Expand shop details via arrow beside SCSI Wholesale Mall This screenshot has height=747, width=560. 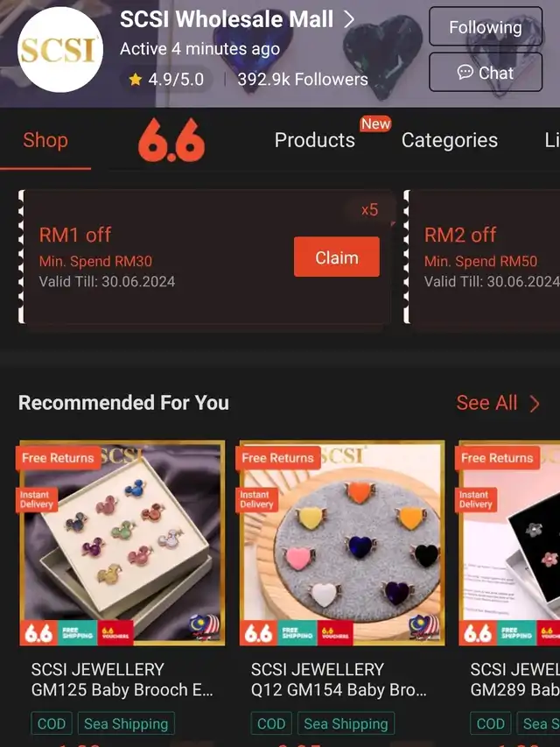tap(349, 19)
